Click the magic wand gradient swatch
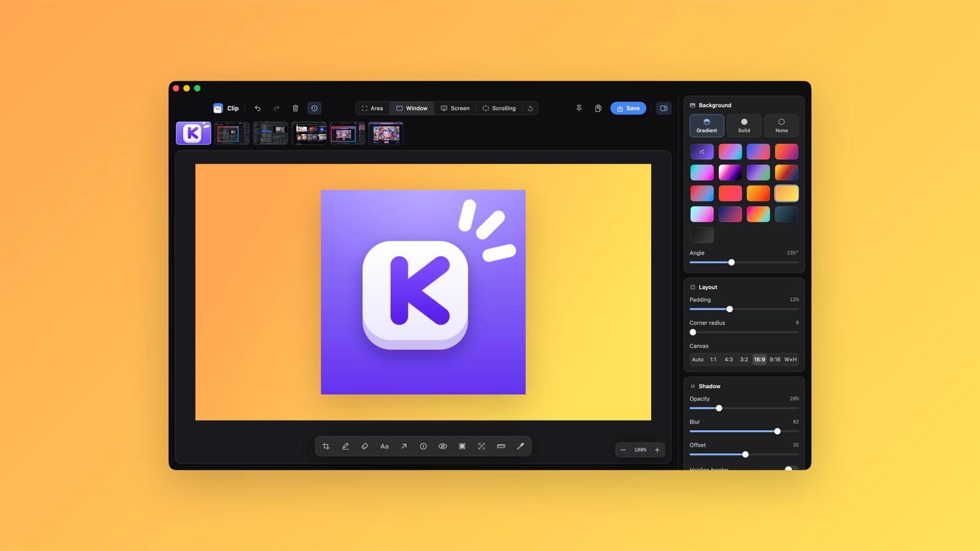The width and height of the screenshot is (980, 551). (702, 151)
